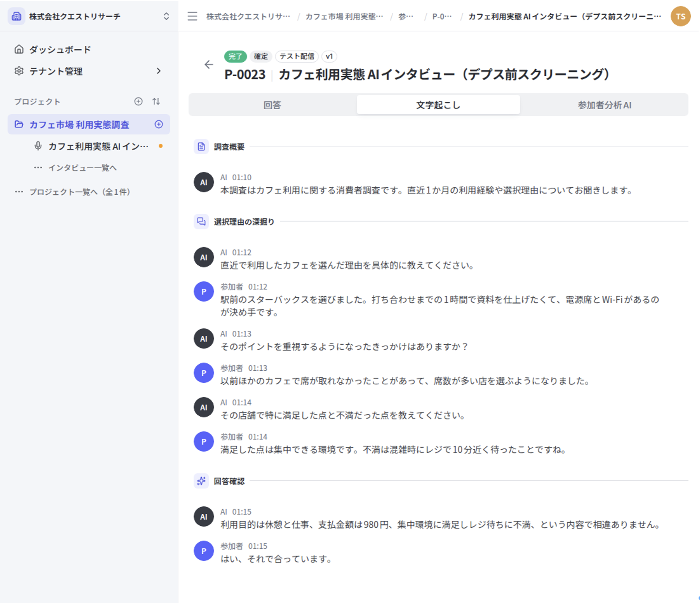Open the カフェ利用実態 AI イン… interview item

click(98, 146)
